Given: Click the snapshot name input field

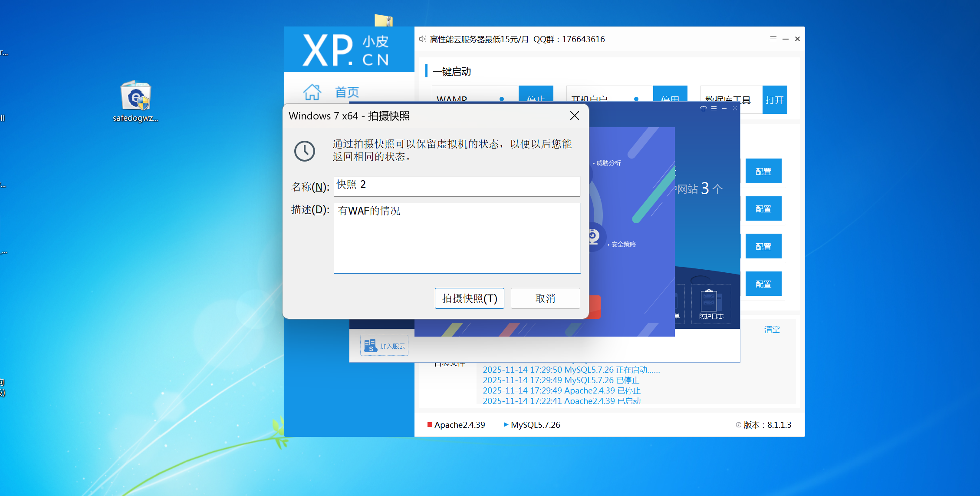Looking at the screenshot, I should coord(457,185).
